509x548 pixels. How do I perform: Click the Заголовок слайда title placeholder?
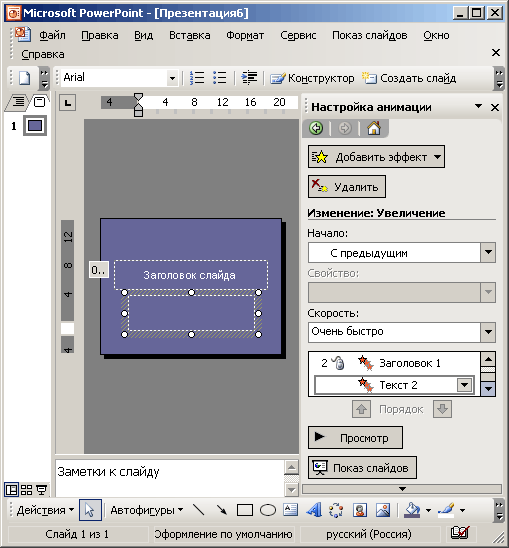point(191,275)
